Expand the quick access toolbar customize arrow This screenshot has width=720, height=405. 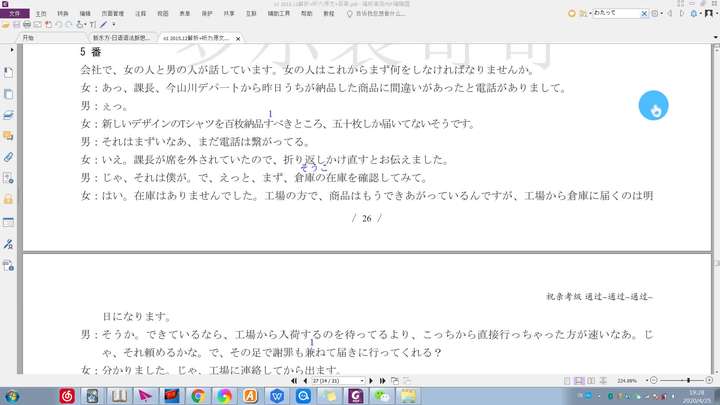[114, 24]
